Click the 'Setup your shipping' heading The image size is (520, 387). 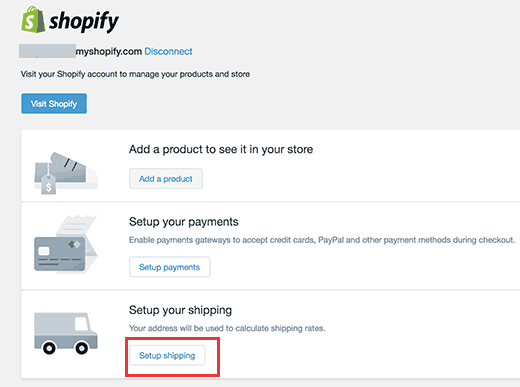(x=180, y=310)
